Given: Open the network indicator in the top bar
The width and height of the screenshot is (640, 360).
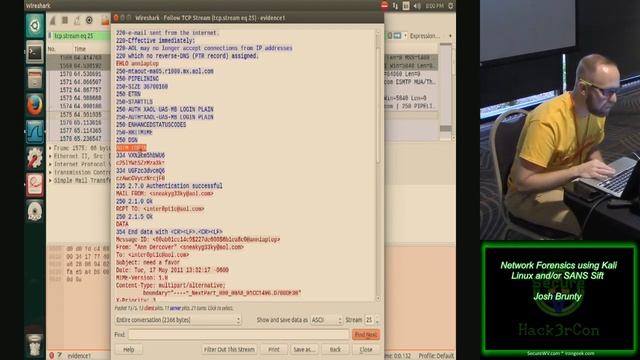Looking at the screenshot, I should [x=395, y=6].
